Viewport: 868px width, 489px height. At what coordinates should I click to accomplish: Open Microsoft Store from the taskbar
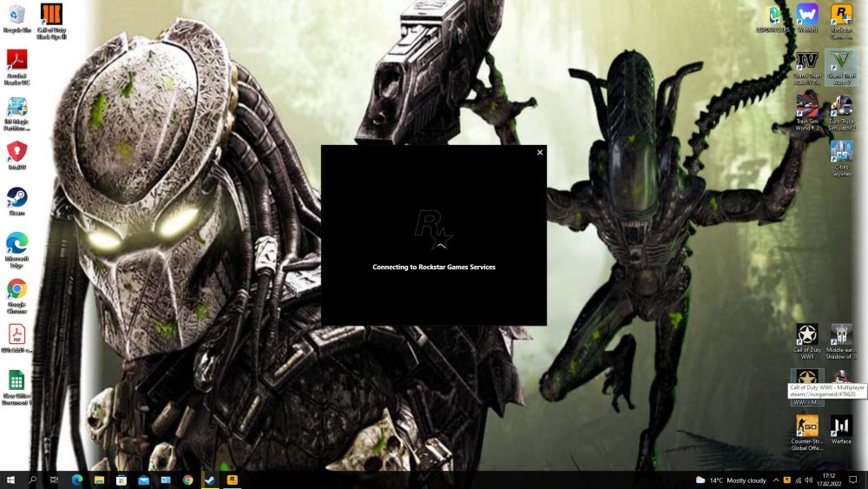coord(122,480)
